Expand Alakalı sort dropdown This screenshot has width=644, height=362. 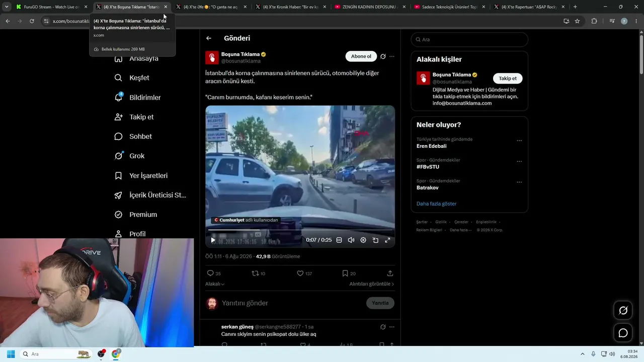coord(215,284)
